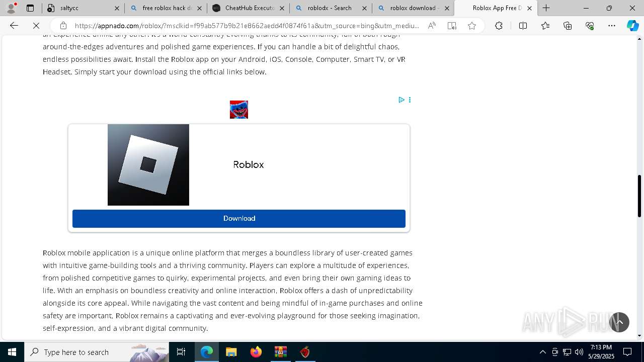Viewport: 644px width, 362px height.
Task: Activate the Read aloud icon
Action: pyautogui.click(x=432, y=26)
